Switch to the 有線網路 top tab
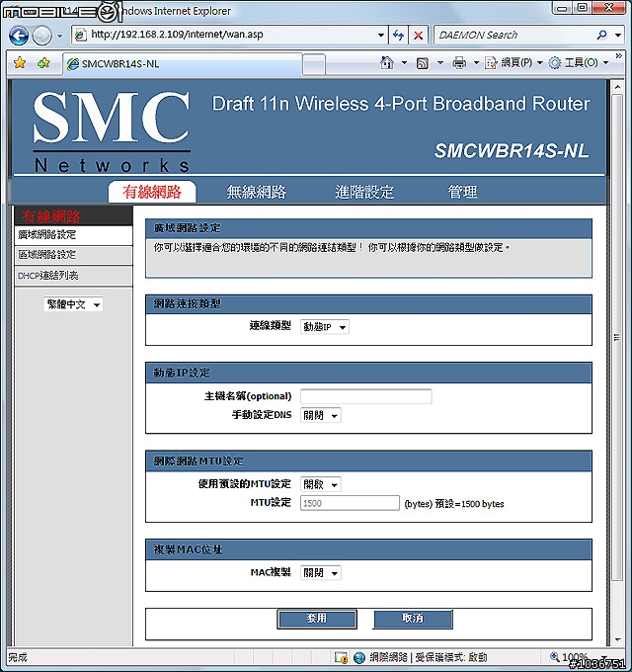Image resolution: width=632 pixels, height=672 pixels. (152, 192)
